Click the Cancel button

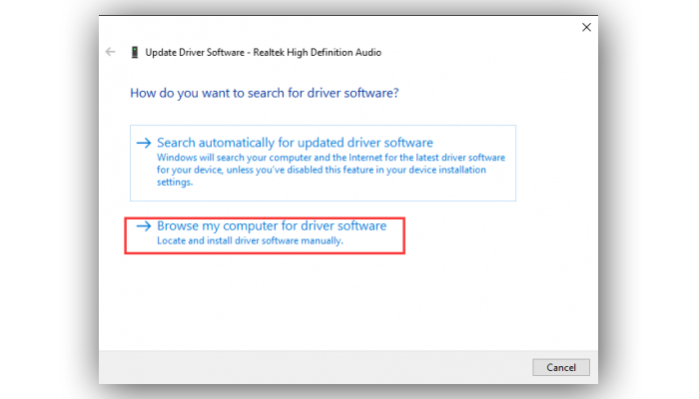pyautogui.click(x=561, y=367)
